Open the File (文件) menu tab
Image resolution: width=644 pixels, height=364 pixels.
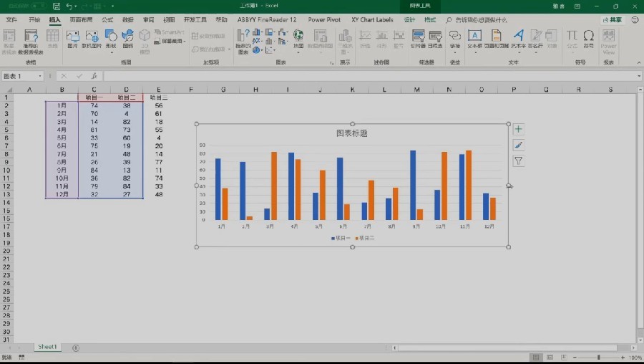pos(11,20)
